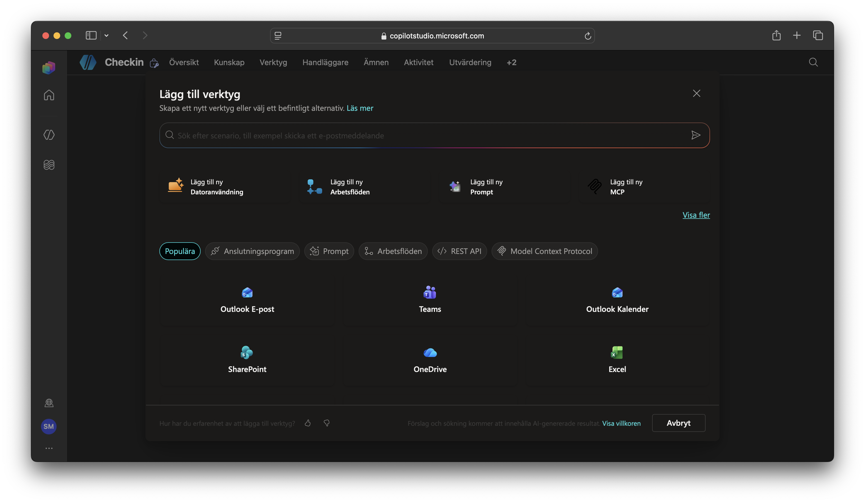Open the Läs mer link
The width and height of the screenshot is (865, 504).
pos(360,108)
